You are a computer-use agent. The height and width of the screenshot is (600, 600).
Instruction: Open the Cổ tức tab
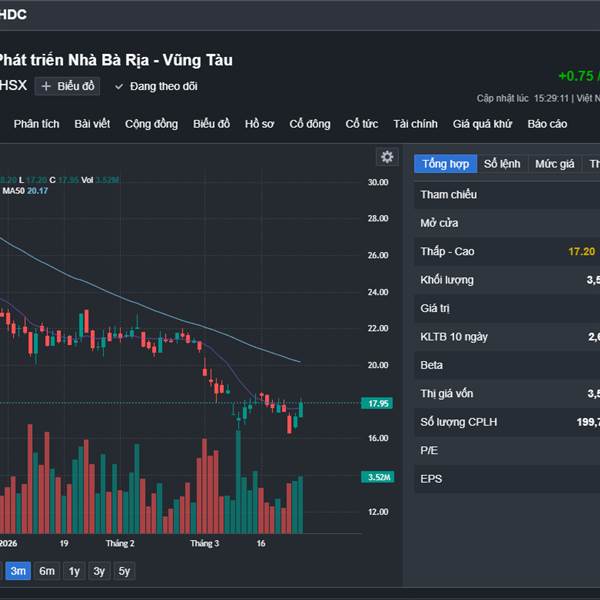tap(362, 124)
